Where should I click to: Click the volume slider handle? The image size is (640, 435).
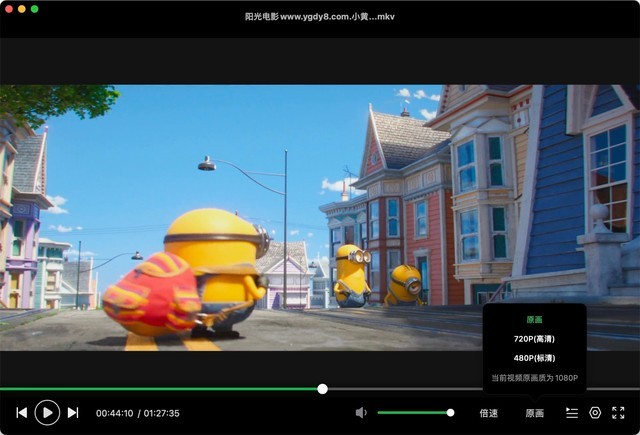pos(450,413)
